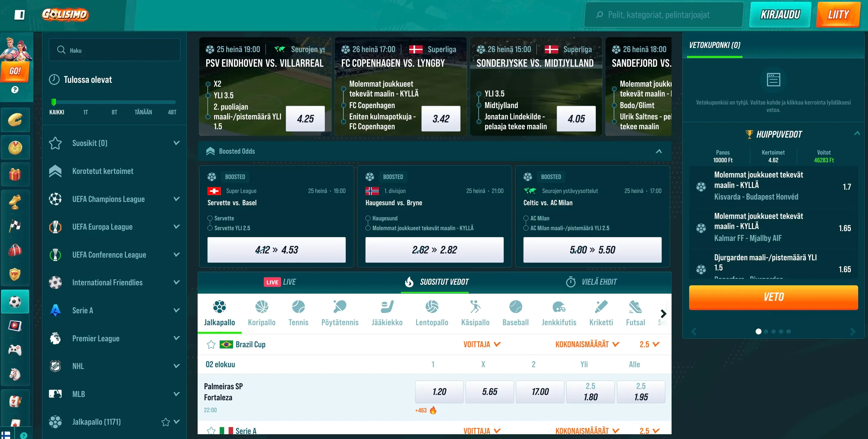The image size is (868, 439).
Task: Open the horse racing icon in sidebar
Action: 15,374
